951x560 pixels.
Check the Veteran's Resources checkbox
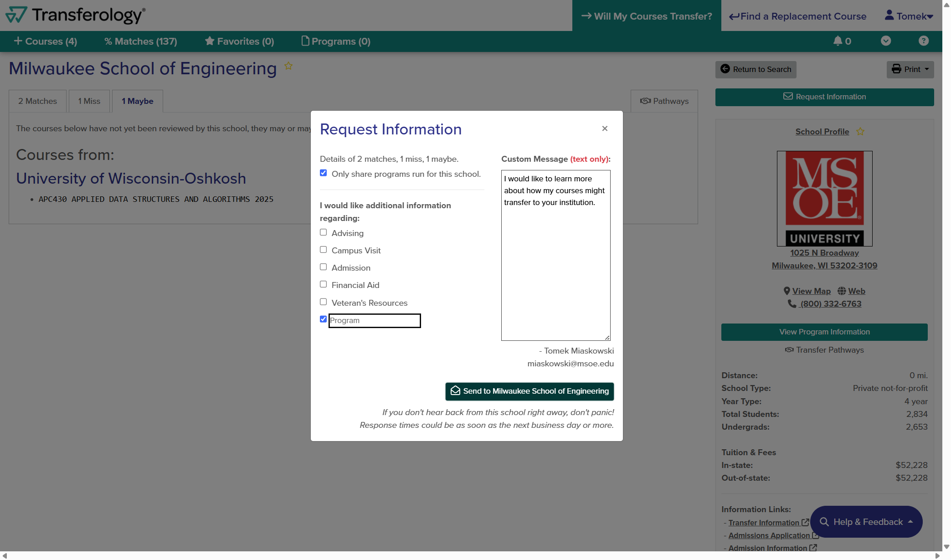coord(324,302)
